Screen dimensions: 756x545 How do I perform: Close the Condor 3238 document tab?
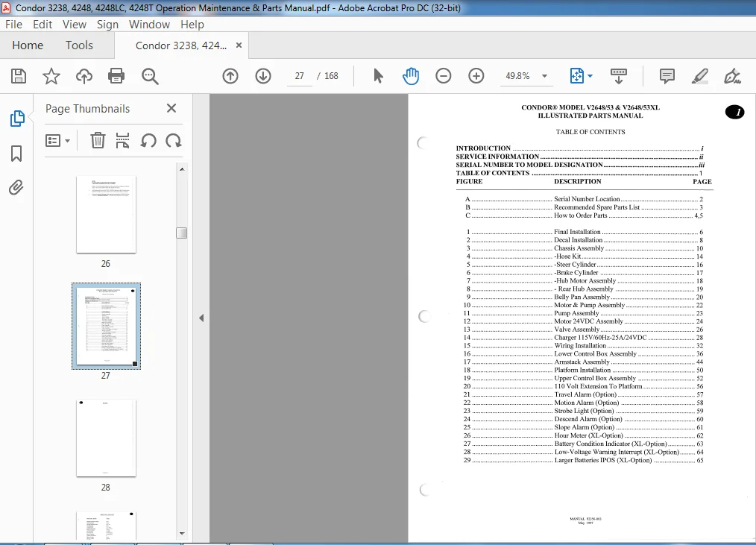239,45
